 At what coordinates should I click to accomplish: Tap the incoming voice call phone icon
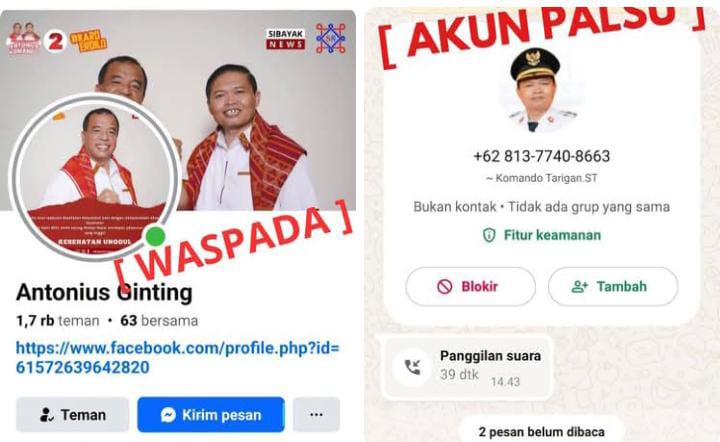point(412,367)
